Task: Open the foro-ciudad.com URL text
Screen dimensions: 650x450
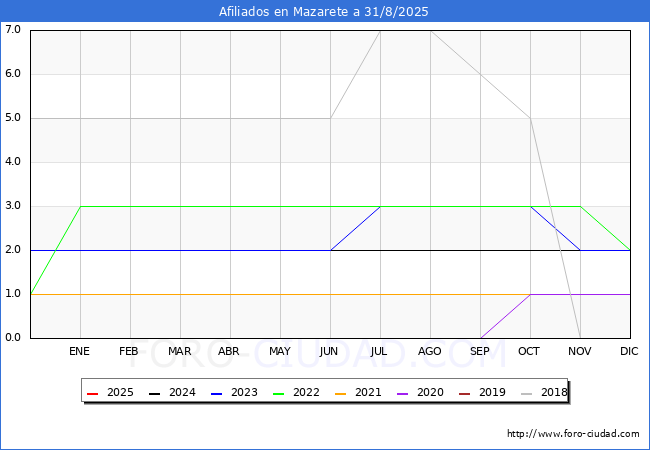Action: 573,434
